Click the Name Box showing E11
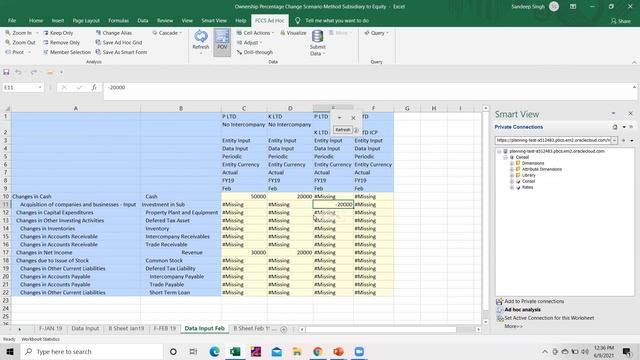The image size is (640, 360). pos(22,87)
